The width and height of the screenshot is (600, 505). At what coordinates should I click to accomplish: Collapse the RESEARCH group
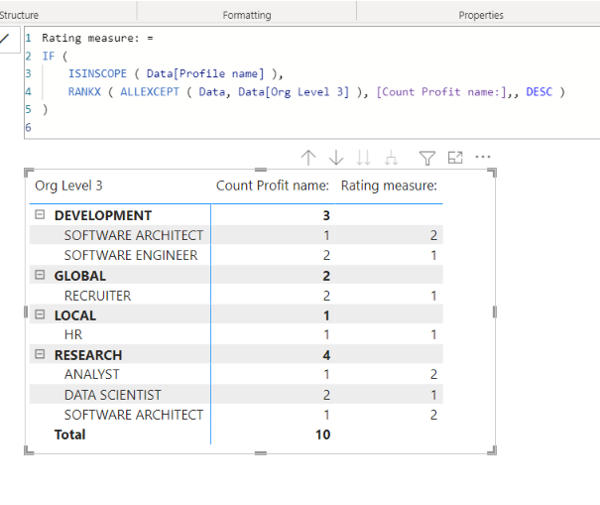click(40, 354)
